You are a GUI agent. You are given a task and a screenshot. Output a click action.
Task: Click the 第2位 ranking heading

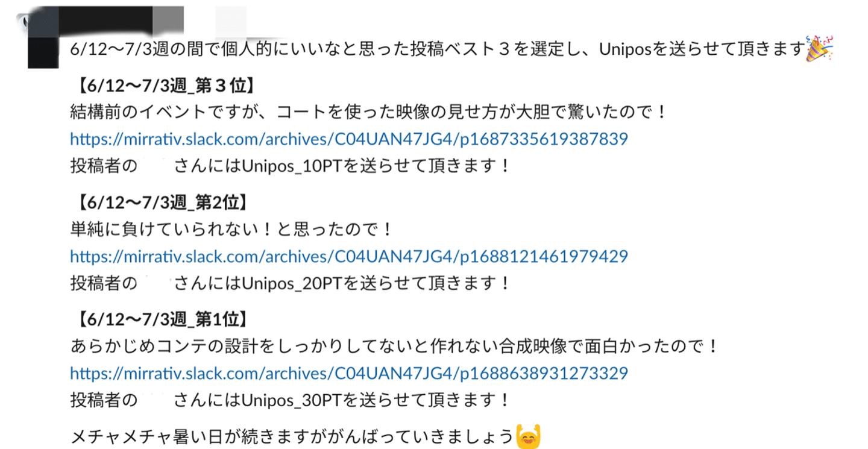click(x=160, y=203)
